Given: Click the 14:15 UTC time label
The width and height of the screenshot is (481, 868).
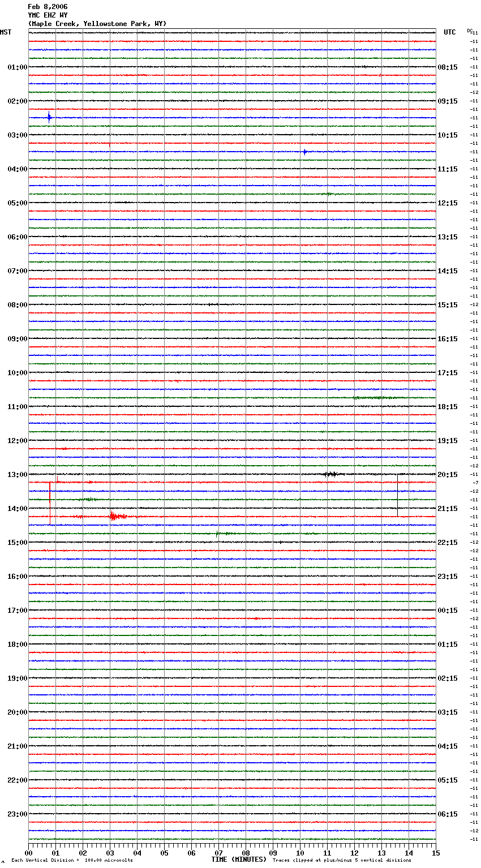Looking at the screenshot, I should (x=448, y=271).
